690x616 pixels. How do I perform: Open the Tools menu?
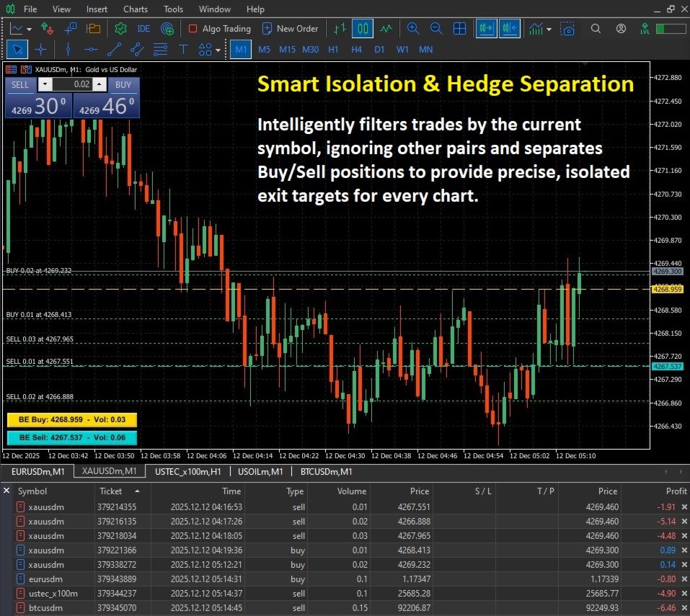tap(173, 9)
